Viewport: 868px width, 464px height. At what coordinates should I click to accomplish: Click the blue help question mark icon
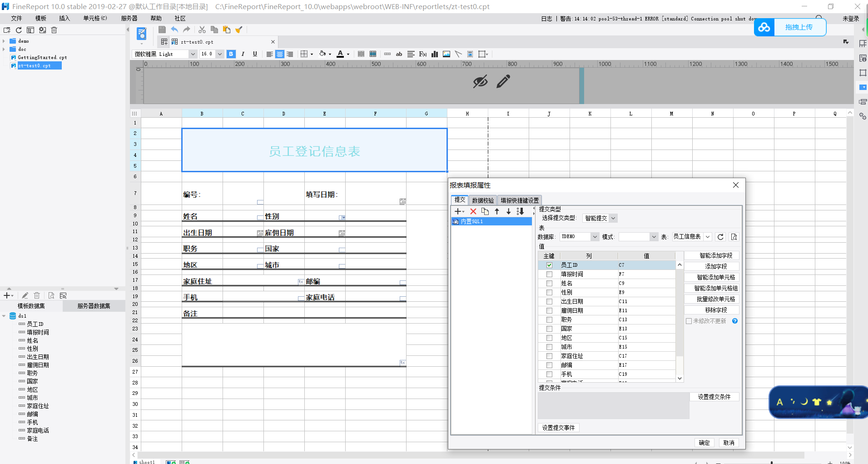point(735,321)
